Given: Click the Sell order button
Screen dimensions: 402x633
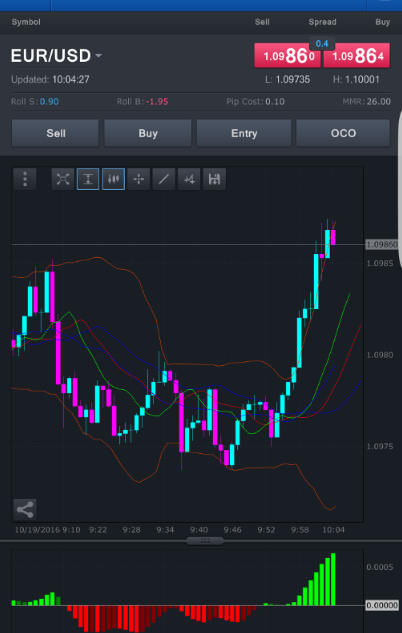Looking at the screenshot, I should (x=55, y=133).
